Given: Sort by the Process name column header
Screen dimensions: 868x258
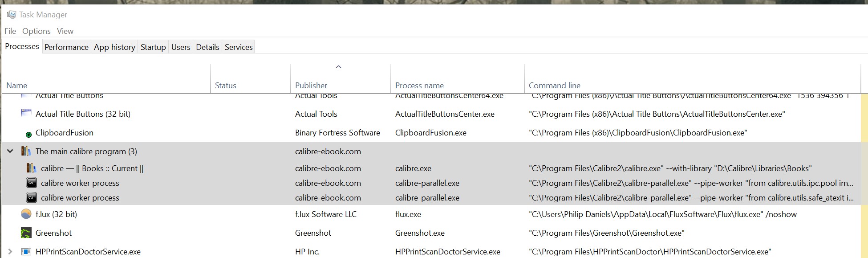Looking at the screenshot, I should (419, 86).
